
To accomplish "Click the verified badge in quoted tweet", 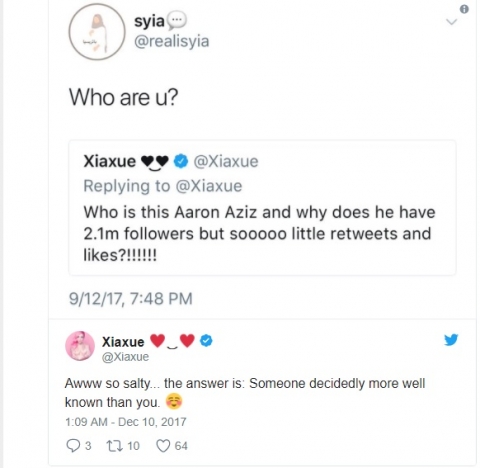I will pyautogui.click(x=181, y=161).
